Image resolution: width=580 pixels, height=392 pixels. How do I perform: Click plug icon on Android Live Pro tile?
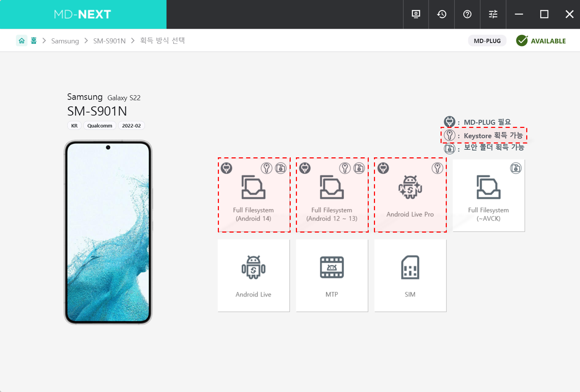point(383,168)
